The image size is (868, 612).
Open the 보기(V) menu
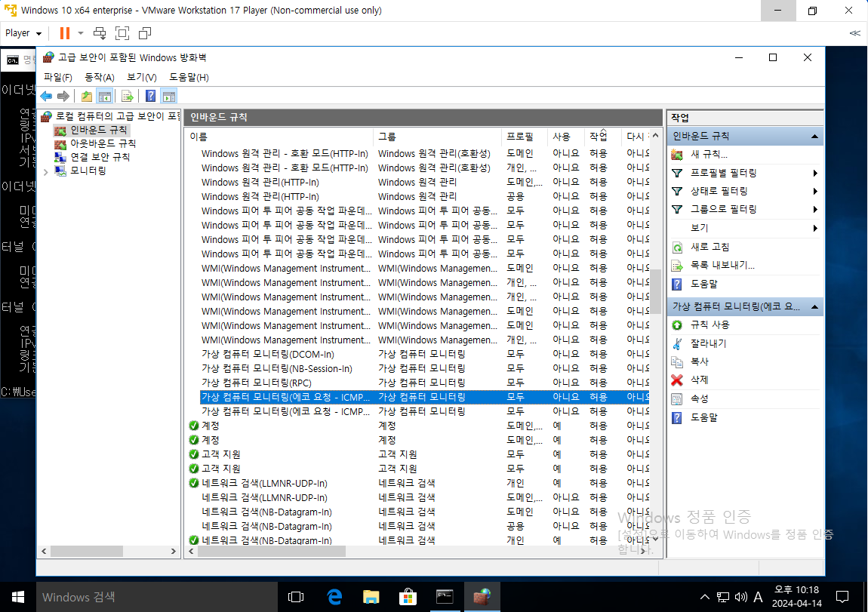coord(142,77)
